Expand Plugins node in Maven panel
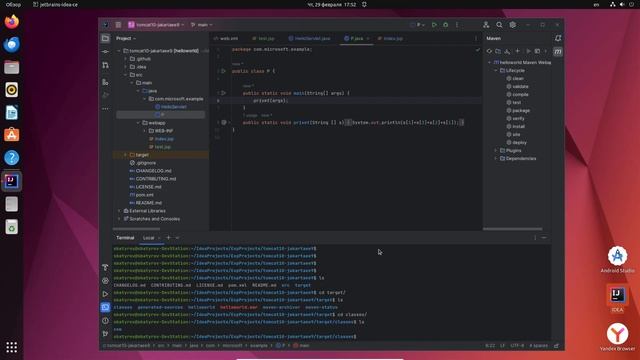 pyautogui.click(x=496, y=151)
